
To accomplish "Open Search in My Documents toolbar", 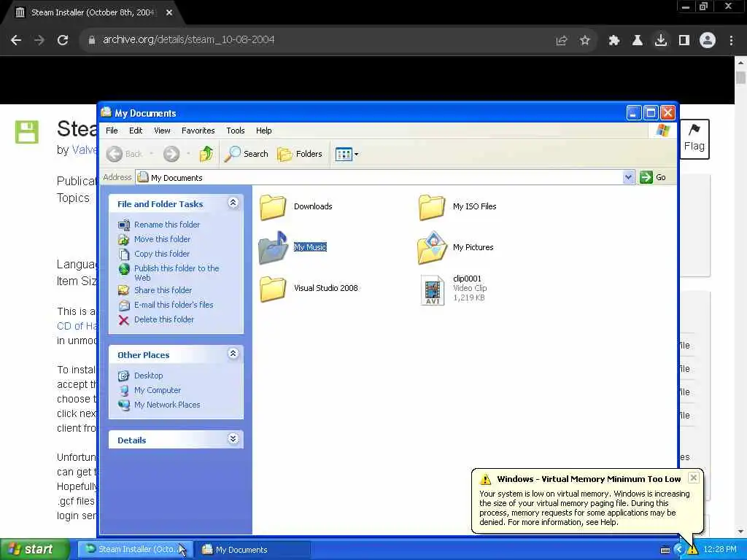I will click(x=247, y=153).
